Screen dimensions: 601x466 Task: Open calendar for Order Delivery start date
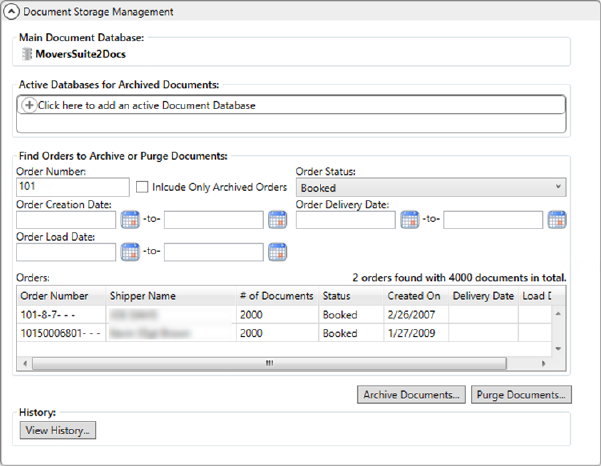(x=409, y=220)
